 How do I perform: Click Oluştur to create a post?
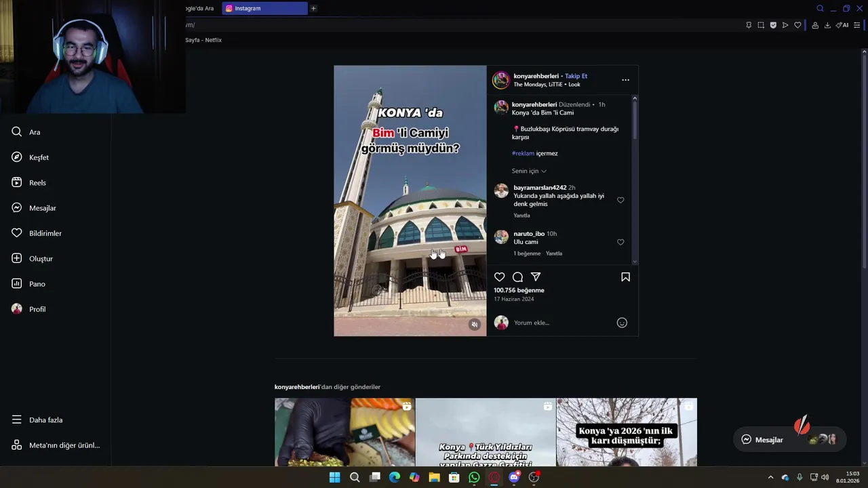pos(33,259)
